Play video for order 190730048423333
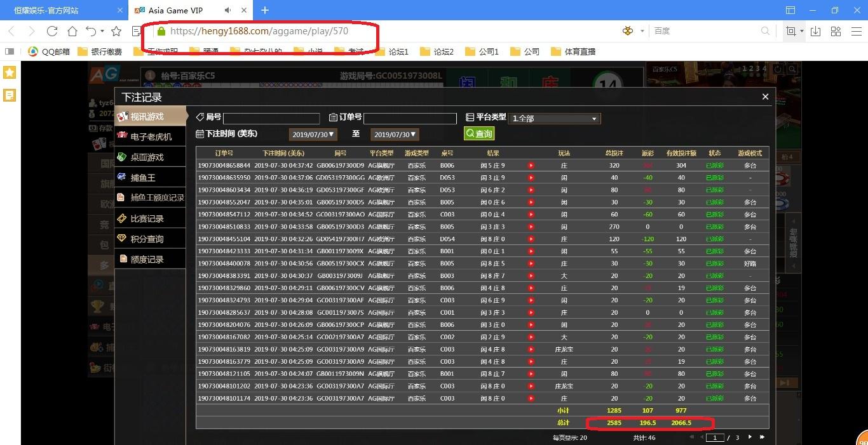The width and height of the screenshot is (868, 445). 531,251
